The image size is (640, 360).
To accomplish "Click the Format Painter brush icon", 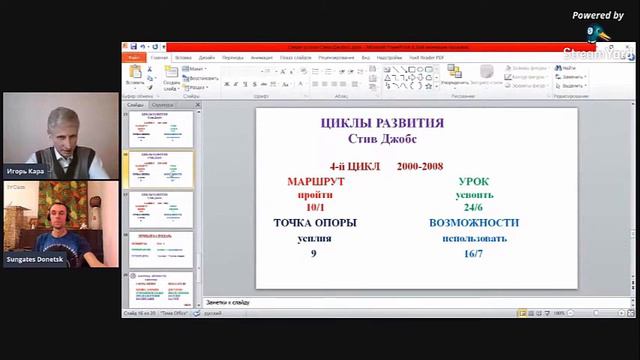I will [150, 87].
